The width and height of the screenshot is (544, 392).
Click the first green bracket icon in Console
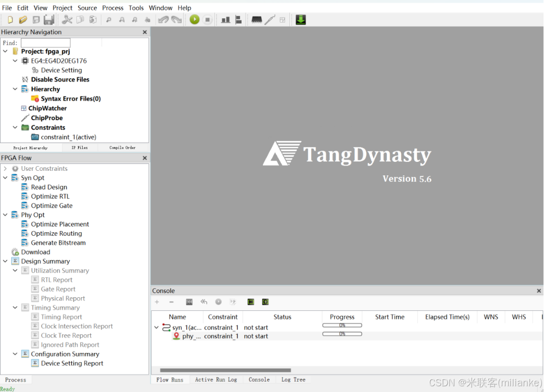point(251,302)
